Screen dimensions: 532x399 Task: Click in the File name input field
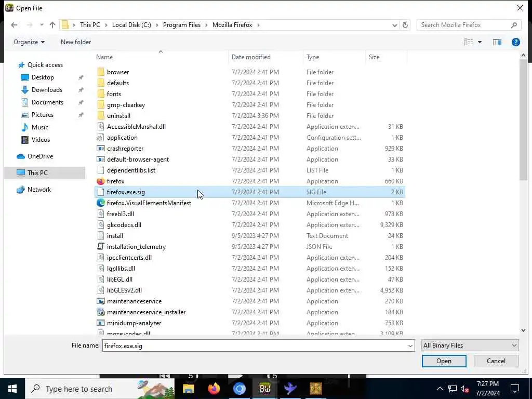click(255, 345)
